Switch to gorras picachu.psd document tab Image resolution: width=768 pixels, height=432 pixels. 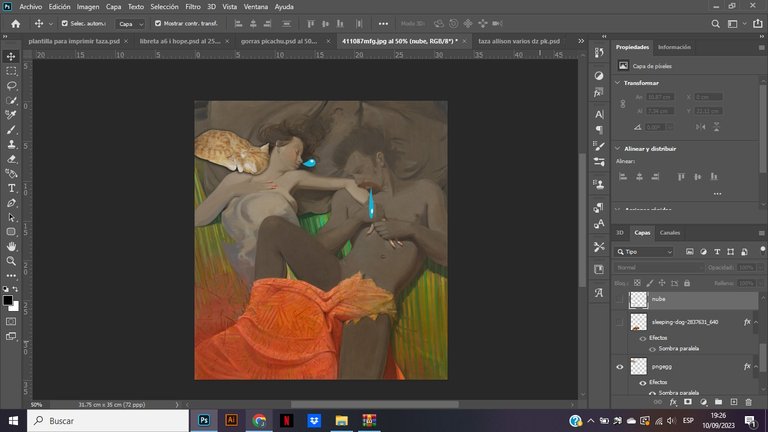click(279, 41)
